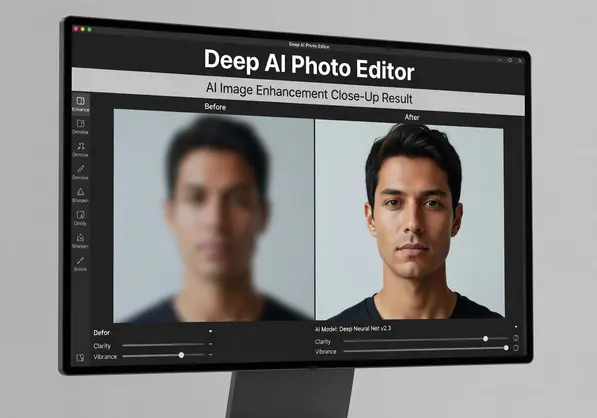This screenshot has height=418, width=597.
Task: Select the Enhance tool in the sidebar
Action: (x=80, y=104)
